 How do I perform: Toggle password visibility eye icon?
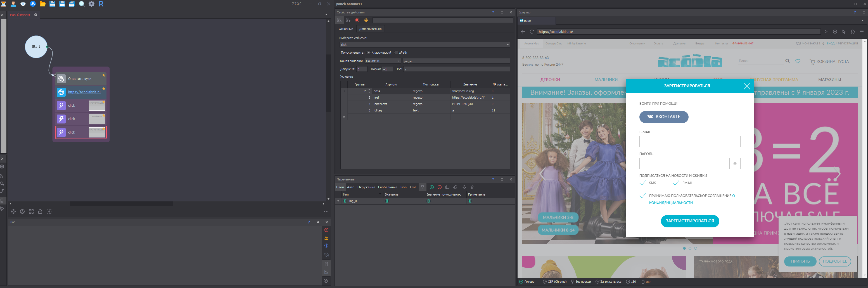click(x=735, y=164)
